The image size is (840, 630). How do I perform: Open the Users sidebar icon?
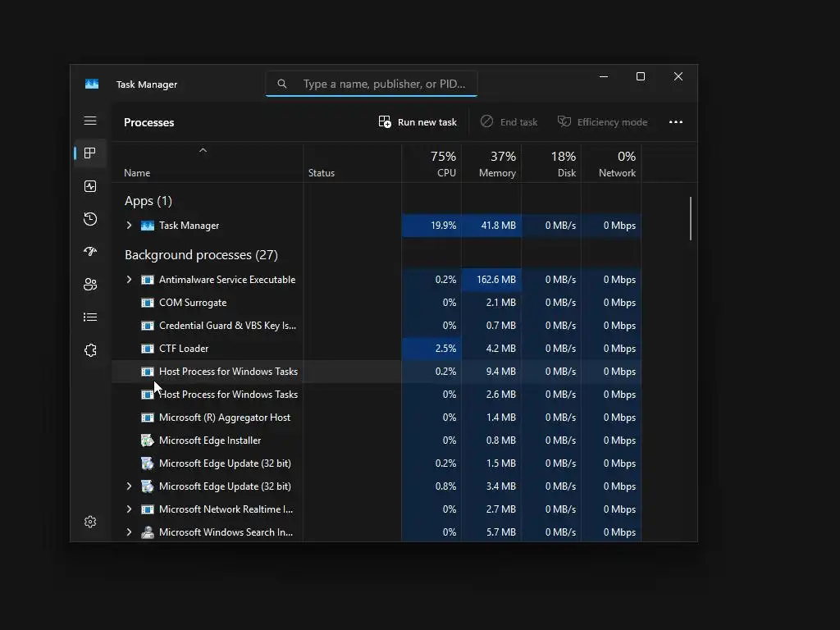[x=90, y=284]
